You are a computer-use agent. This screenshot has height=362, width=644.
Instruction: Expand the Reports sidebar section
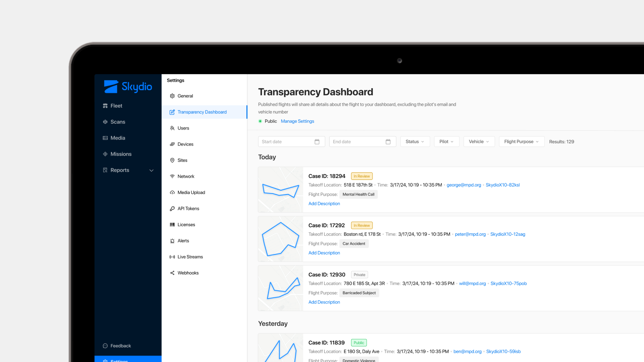151,170
